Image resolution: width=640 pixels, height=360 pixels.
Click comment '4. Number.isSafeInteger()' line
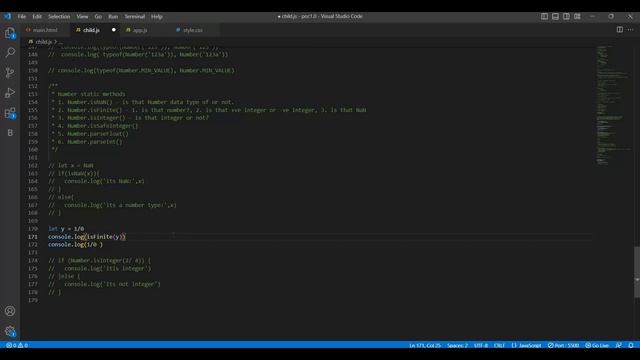95,126
